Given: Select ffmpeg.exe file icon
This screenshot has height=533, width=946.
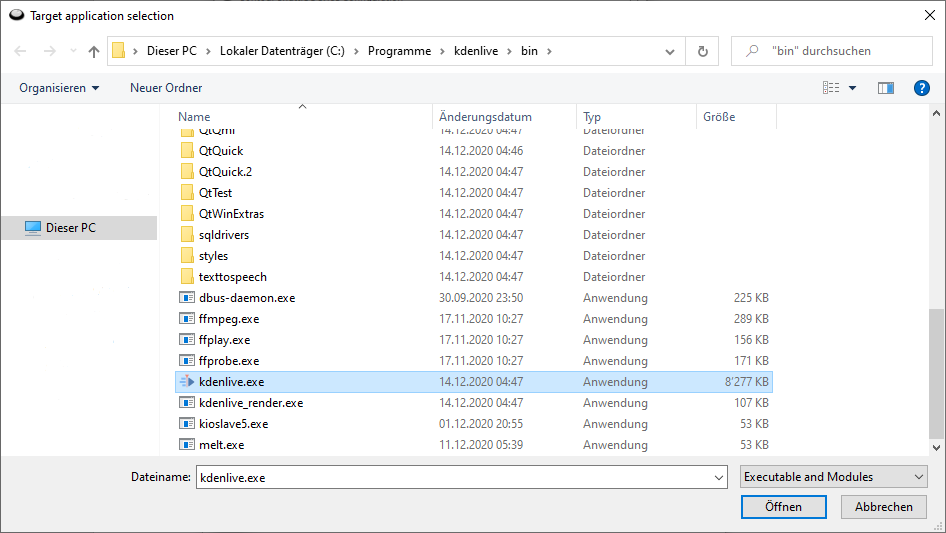Looking at the screenshot, I should coord(187,319).
